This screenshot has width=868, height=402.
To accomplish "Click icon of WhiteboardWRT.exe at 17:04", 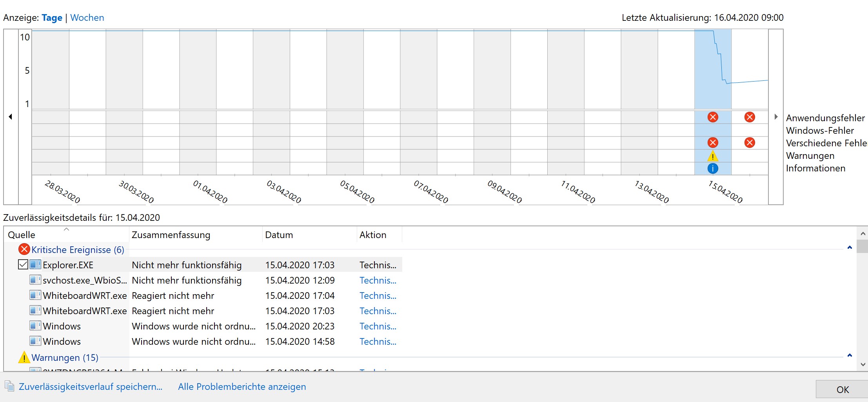I will [35, 295].
